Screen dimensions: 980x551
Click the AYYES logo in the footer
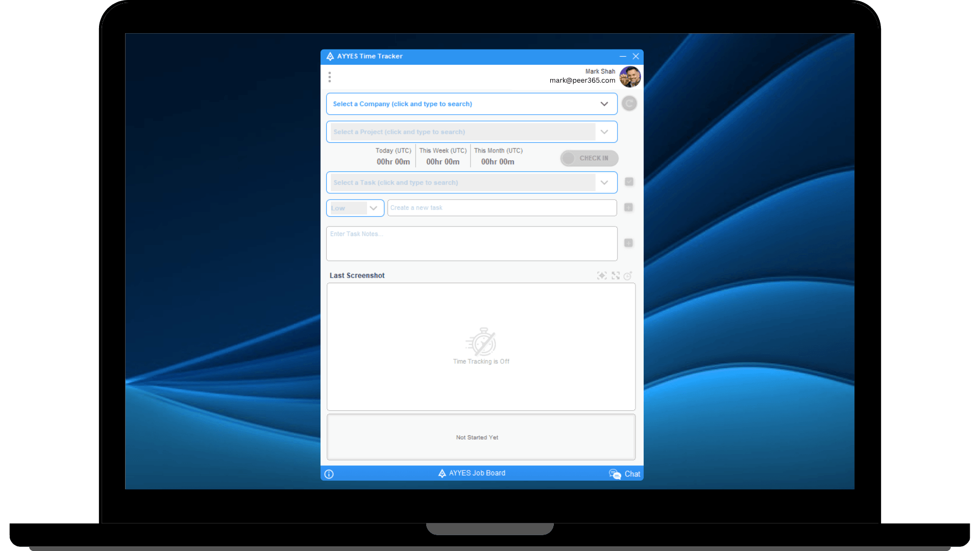tap(442, 473)
